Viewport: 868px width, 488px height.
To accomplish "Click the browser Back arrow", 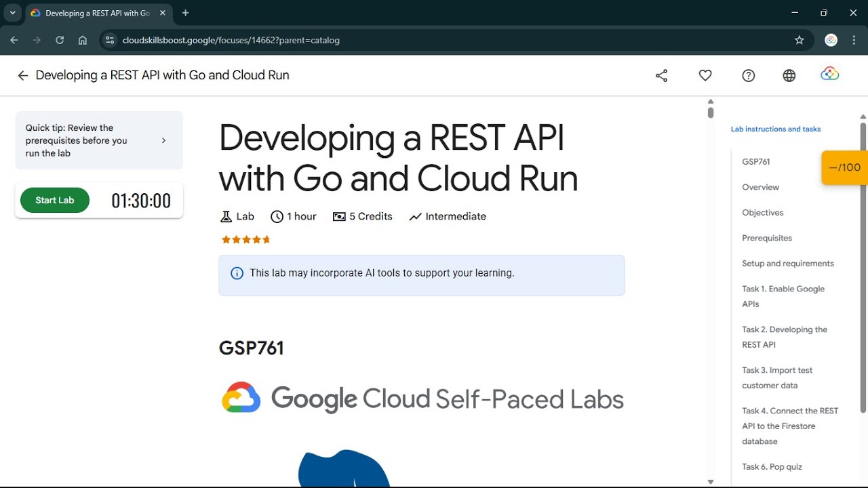I will (x=14, y=40).
